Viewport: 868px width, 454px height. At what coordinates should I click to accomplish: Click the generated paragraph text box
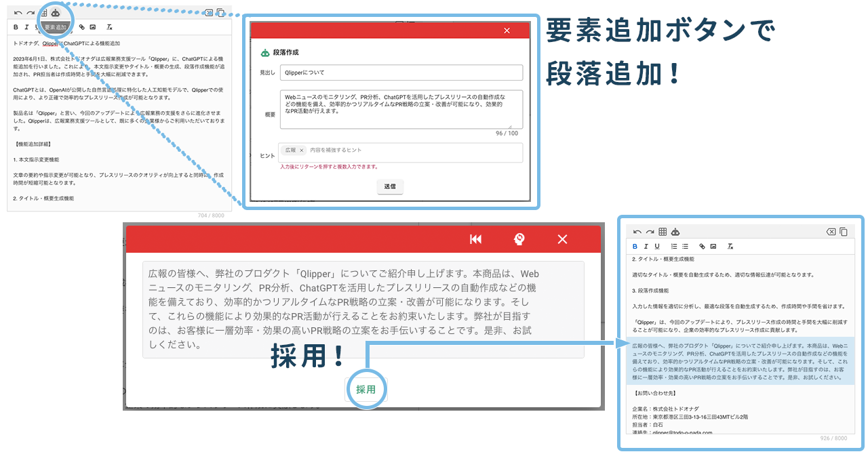(363, 310)
